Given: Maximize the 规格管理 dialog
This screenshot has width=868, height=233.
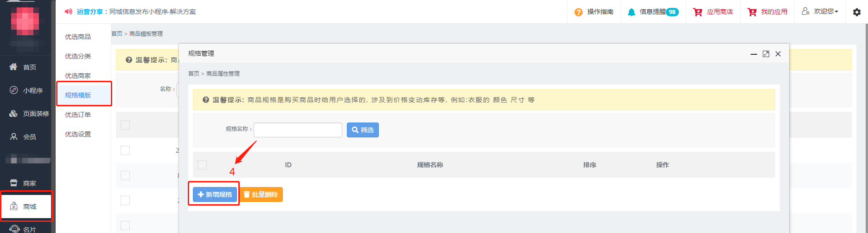Looking at the screenshot, I should click(766, 54).
